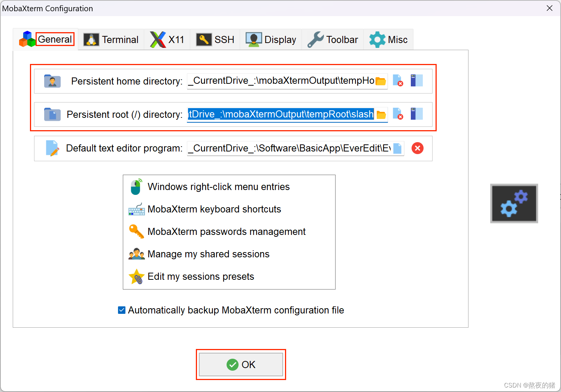Open MobaXterm passwords management

coord(227,232)
